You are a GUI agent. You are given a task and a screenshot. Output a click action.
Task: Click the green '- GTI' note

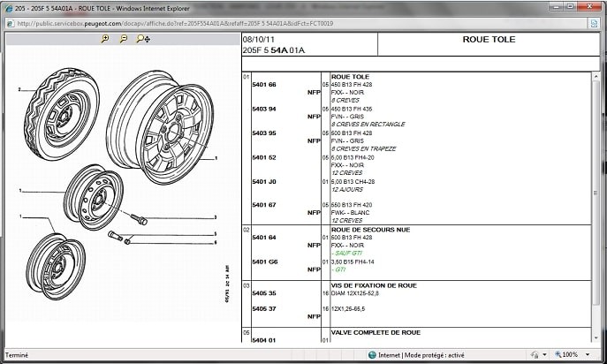(338, 269)
